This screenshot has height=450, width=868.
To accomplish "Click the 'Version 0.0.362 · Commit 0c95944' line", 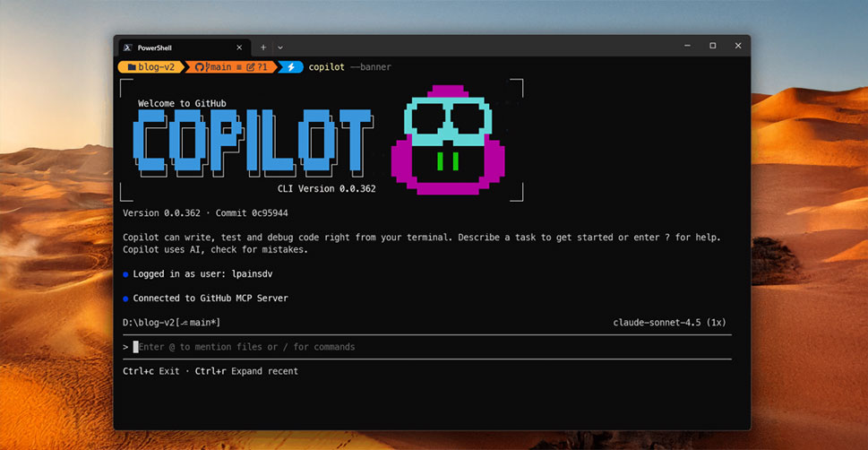I will tap(205, 212).
